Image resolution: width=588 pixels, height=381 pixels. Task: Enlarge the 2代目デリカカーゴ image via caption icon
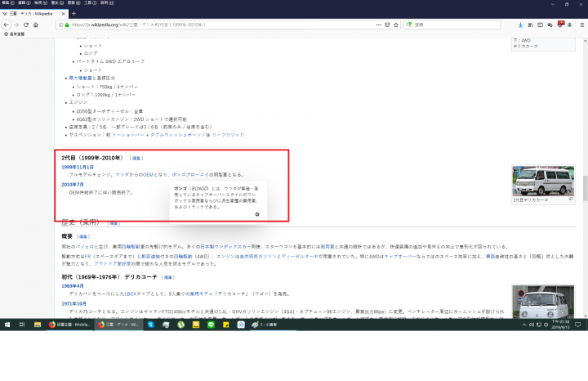click(571, 199)
